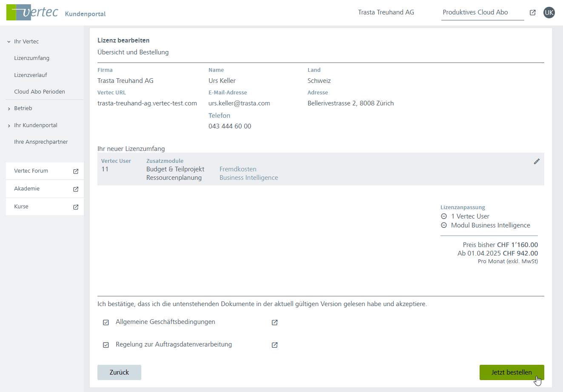Toggle the Regelung zur Auftragsdatenverarbeitung checkbox
The width and height of the screenshot is (563, 392).
click(106, 345)
